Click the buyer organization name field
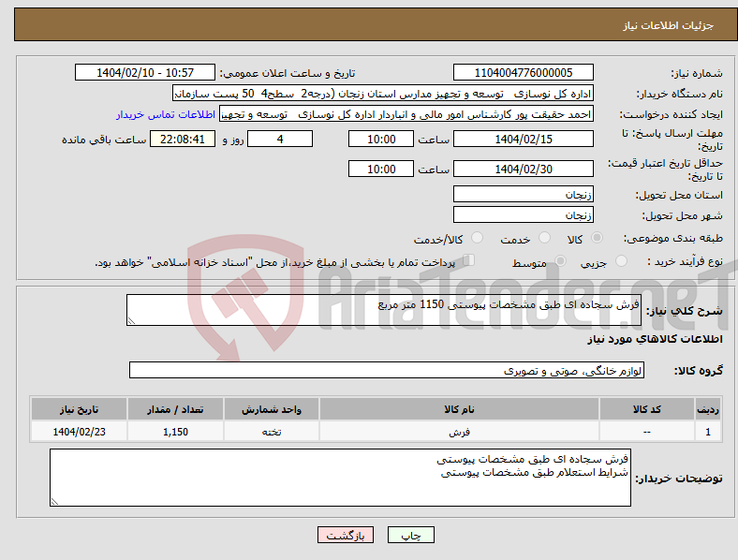The width and height of the screenshot is (738, 560). point(383,93)
